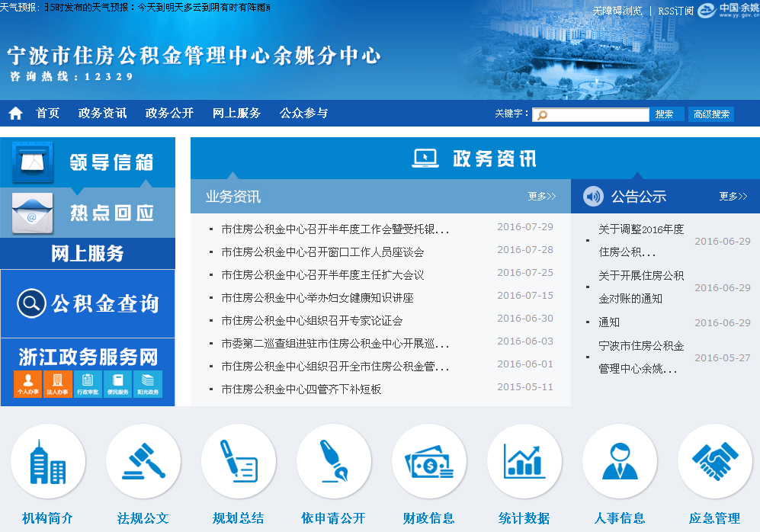Open notice 宁波市住房公积金管理中心余姚...
The image size is (760, 532).
(x=641, y=357)
